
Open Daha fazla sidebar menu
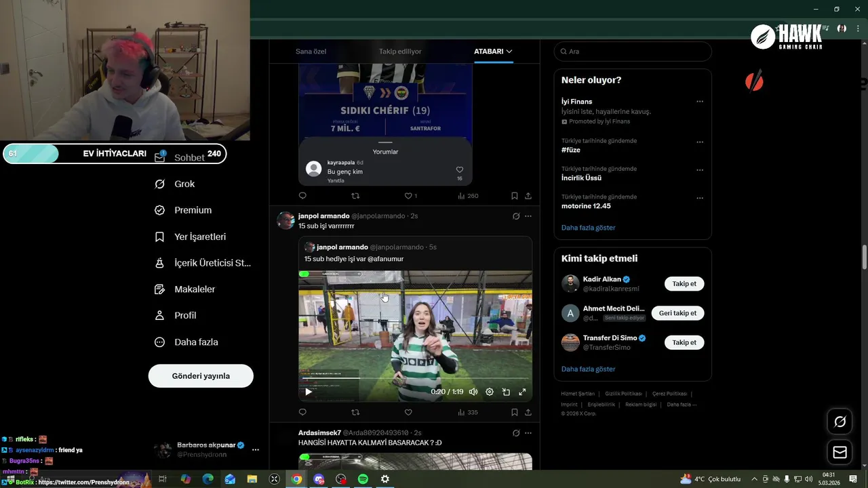(x=186, y=342)
